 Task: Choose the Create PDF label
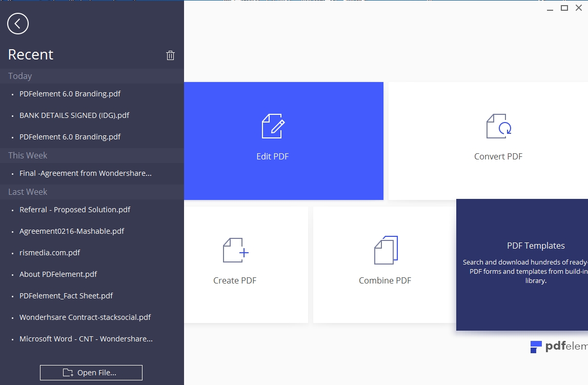235,280
